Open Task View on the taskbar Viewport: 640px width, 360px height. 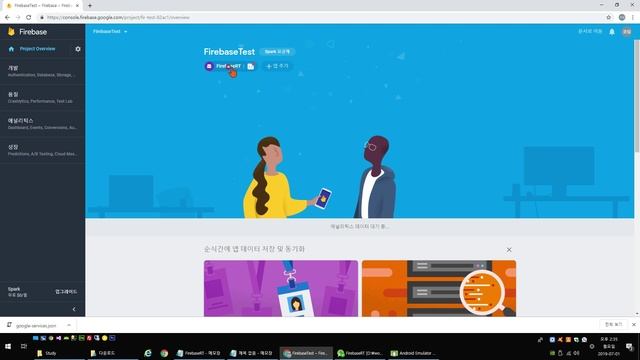tap(24, 347)
